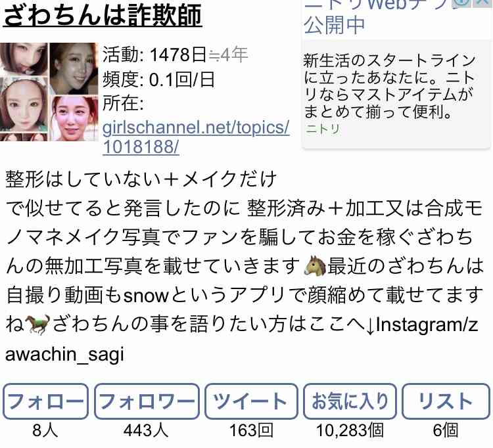Click the 8人 follow count
The width and height of the screenshot is (493, 448).
[x=45, y=430]
